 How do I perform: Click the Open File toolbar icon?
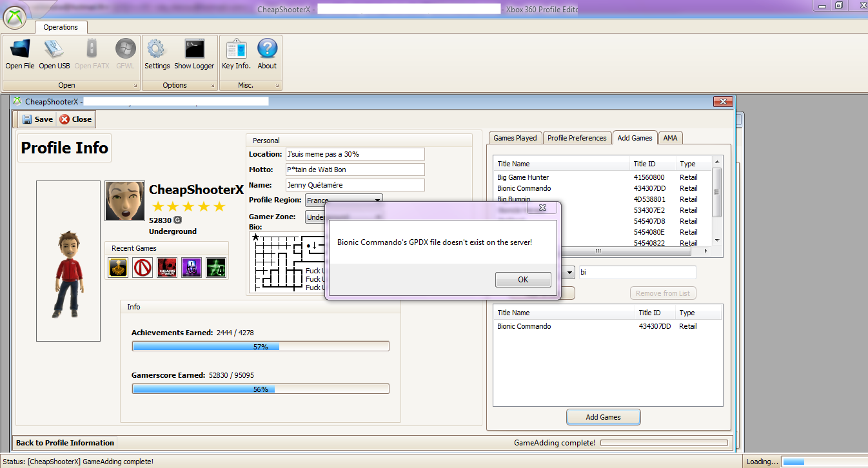pos(20,50)
